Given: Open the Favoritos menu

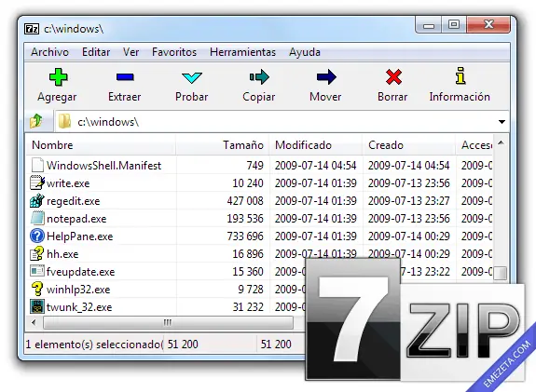Looking at the screenshot, I should [174, 52].
